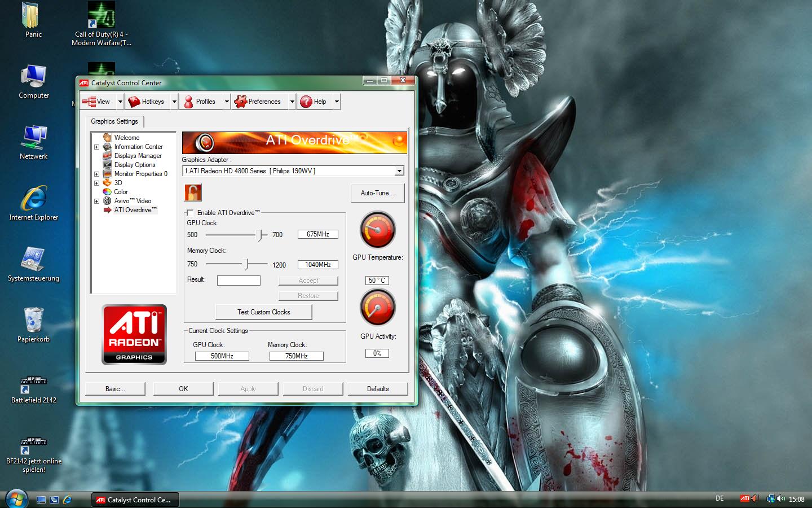The height and width of the screenshot is (508, 812).
Task: Open the Windows Start orb
Action: pos(16,500)
